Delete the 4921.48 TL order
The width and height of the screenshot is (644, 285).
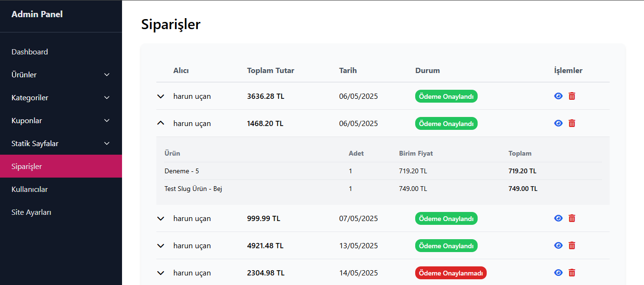(x=572, y=245)
